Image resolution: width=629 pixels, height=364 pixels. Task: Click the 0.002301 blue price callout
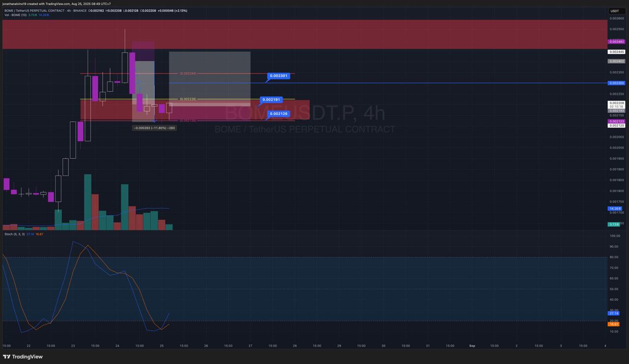(279, 76)
